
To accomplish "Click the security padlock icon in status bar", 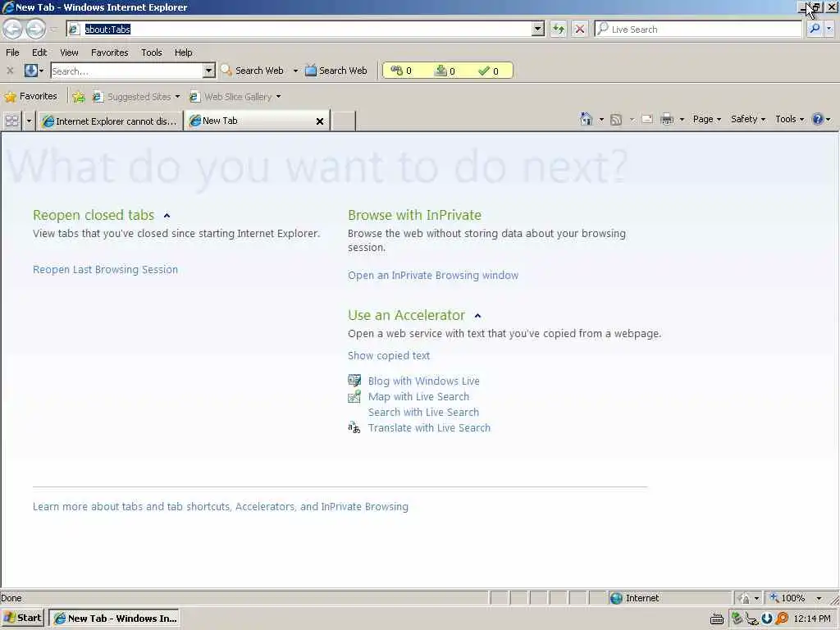I will click(744, 598).
